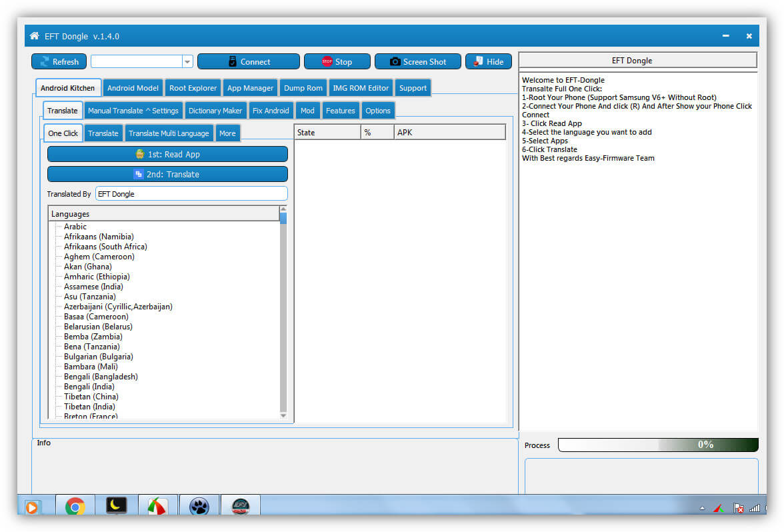The height and width of the screenshot is (532, 784).
Task: Select Afrikaans (Namibia) language
Action: coord(99,237)
